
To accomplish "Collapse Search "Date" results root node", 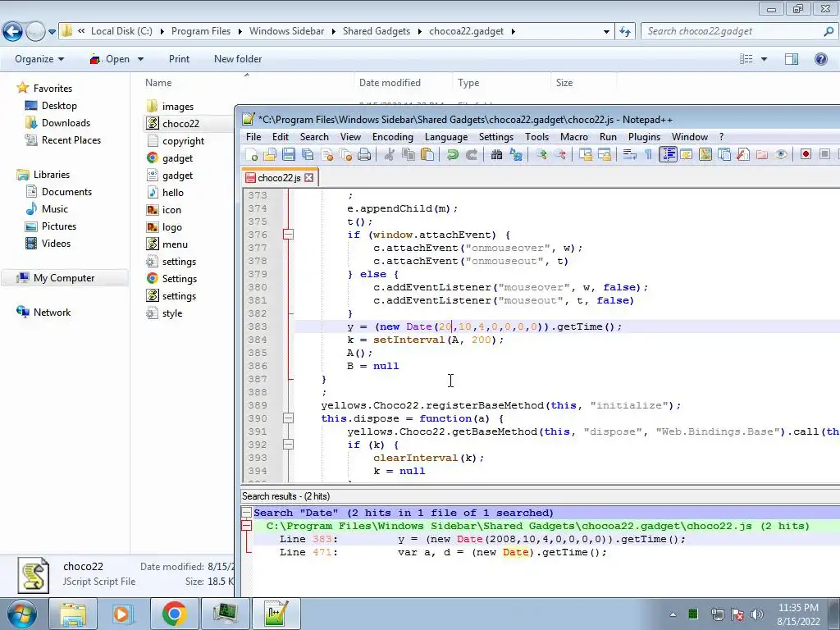I will click(x=246, y=513).
